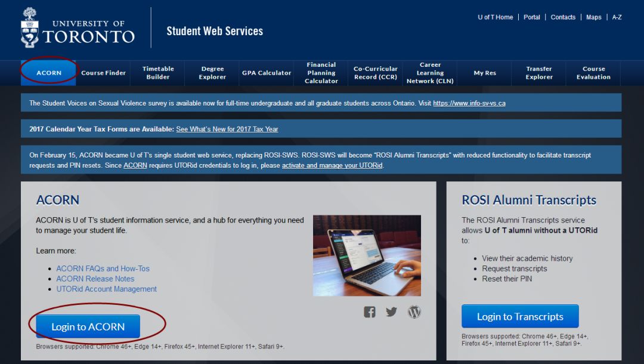Select the Co-Curricular Record (CCR) tab
The width and height of the screenshot is (644, 364).
(375, 73)
